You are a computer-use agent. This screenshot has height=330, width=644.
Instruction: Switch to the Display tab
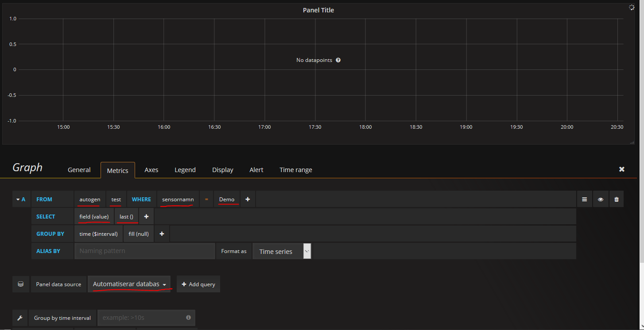[x=223, y=170]
